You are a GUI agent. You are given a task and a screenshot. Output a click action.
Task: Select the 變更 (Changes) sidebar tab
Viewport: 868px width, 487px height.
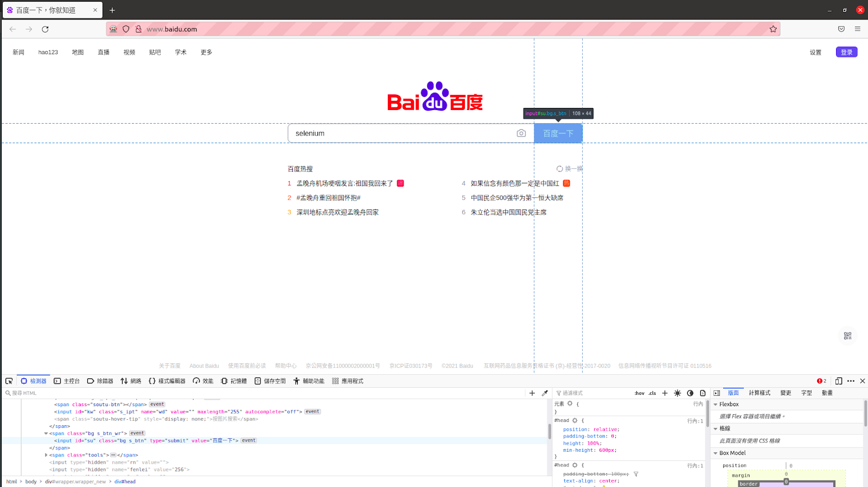(786, 393)
